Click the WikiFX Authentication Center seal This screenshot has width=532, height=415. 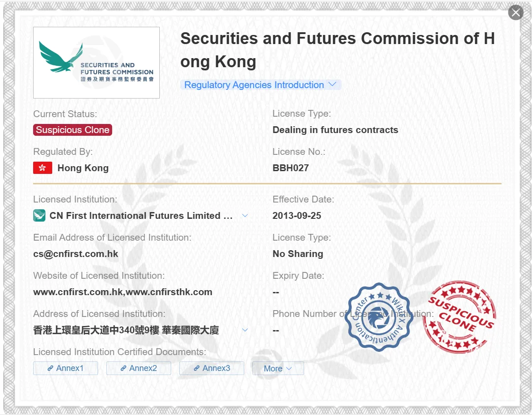(x=380, y=317)
